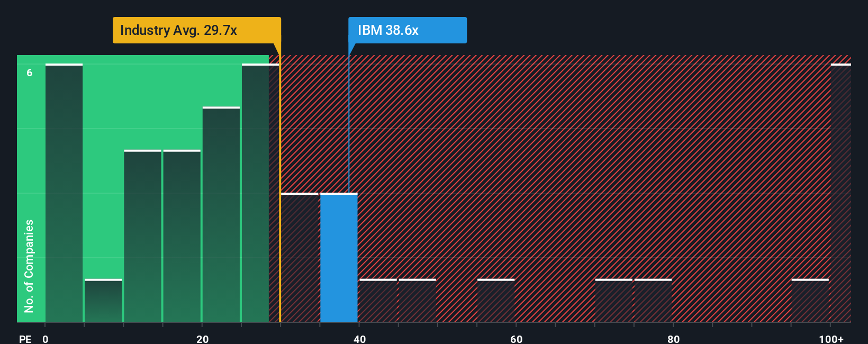The height and width of the screenshot is (344, 868).
Task: Click the bar at PE 70-75
Action: point(614,301)
